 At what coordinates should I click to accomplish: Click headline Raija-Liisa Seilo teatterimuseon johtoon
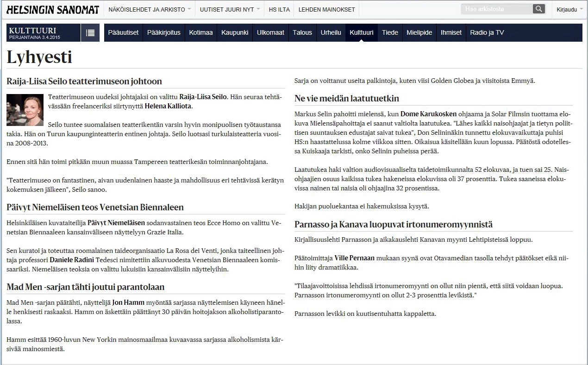click(x=84, y=82)
